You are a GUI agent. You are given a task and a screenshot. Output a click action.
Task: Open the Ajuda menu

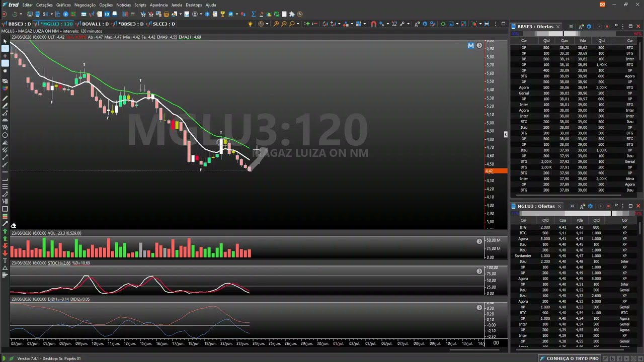(x=211, y=5)
